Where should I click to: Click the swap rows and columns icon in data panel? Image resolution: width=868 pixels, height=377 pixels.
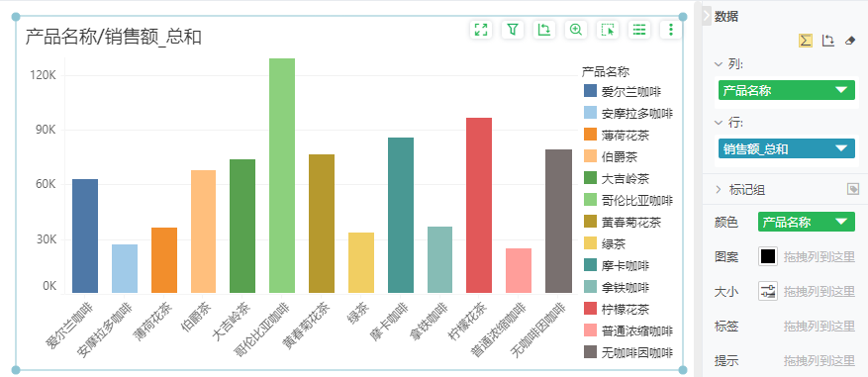tap(828, 41)
